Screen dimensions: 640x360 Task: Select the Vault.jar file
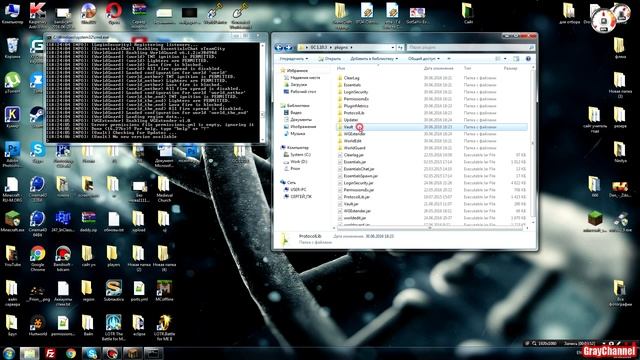tap(351, 204)
